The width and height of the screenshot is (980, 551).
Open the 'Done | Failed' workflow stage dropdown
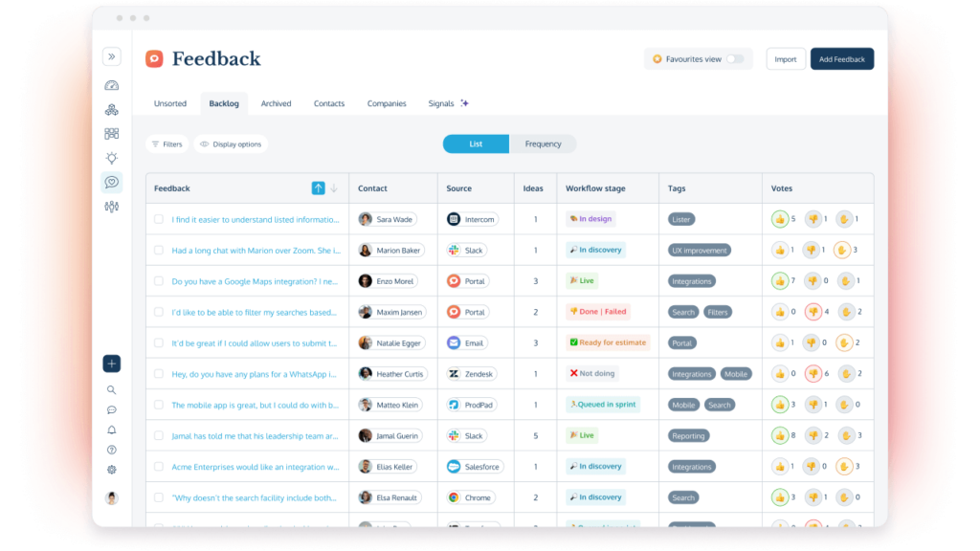click(597, 311)
